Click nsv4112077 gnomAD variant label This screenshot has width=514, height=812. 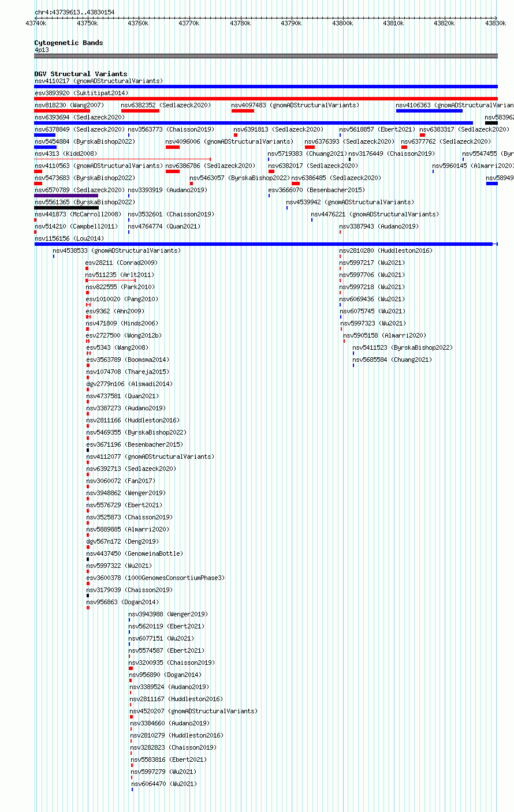tap(150, 456)
